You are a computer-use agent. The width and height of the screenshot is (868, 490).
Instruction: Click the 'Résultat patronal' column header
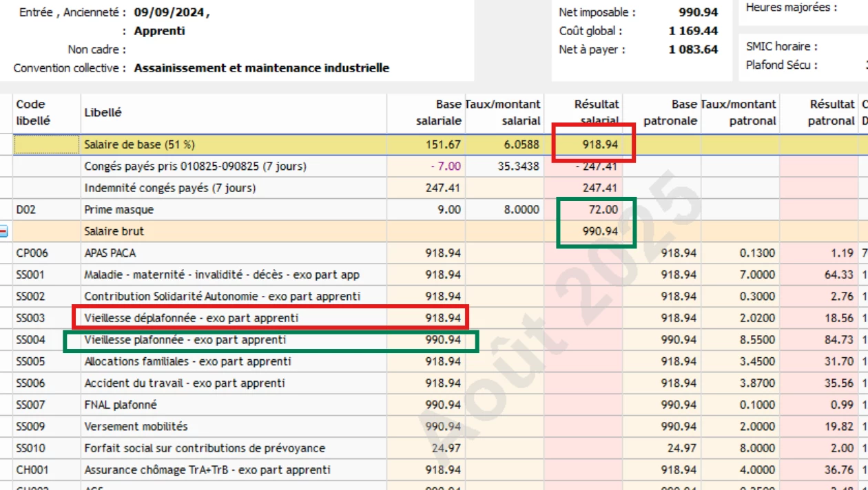[x=831, y=113]
